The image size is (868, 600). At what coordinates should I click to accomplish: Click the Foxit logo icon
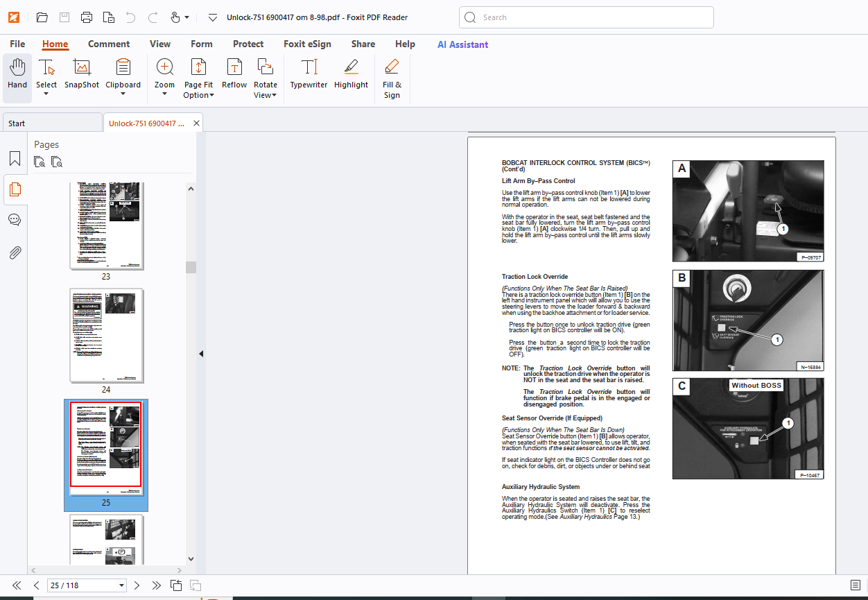pos(14,17)
